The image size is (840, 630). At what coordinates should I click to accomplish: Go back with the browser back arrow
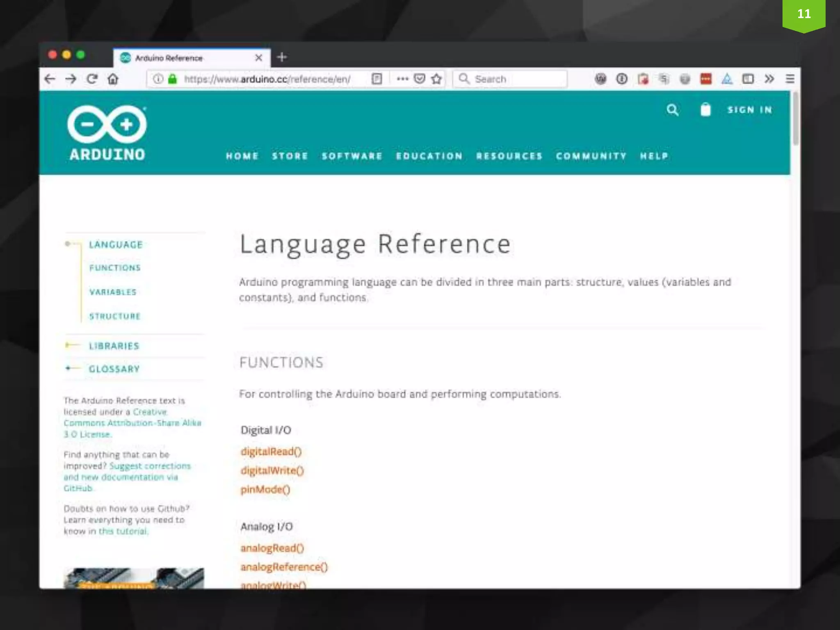coord(50,79)
